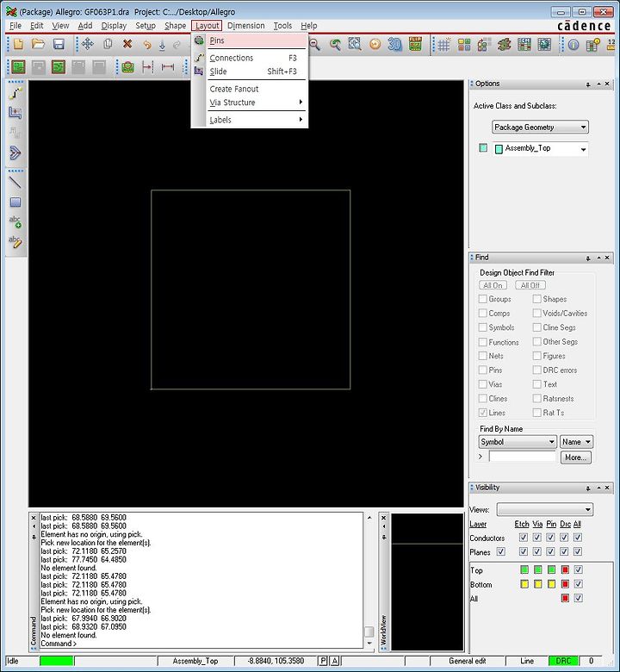The height and width of the screenshot is (672, 620).
Task: Click the Top layer Etch green swatch
Action: (524, 569)
